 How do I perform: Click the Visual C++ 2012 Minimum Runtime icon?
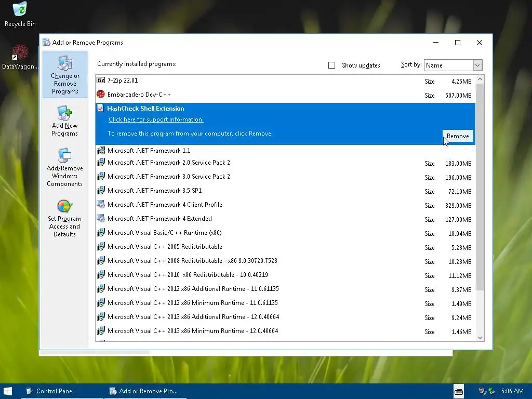pos(101,303)
